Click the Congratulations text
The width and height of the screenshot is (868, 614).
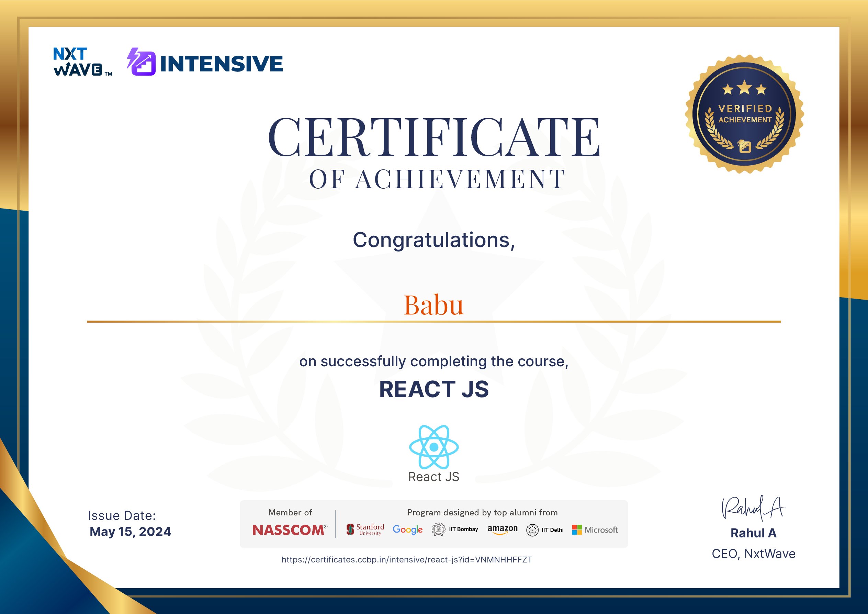coord(433,240)
